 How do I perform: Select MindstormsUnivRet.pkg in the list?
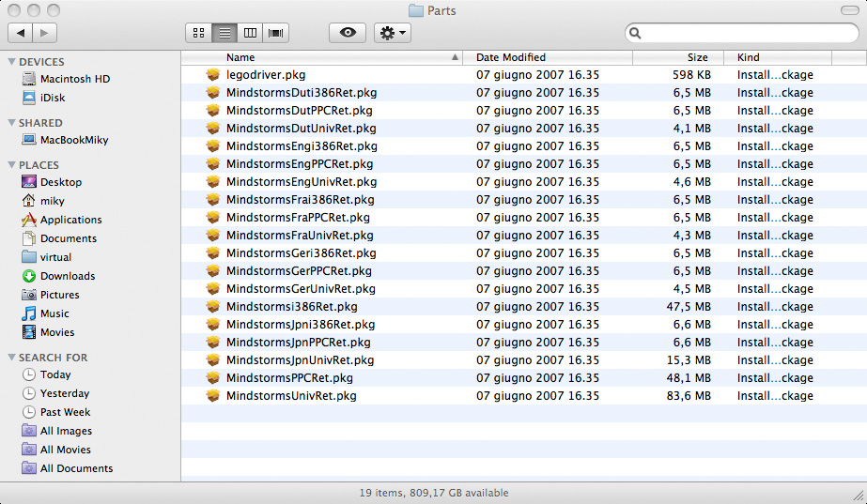[291, 396]
